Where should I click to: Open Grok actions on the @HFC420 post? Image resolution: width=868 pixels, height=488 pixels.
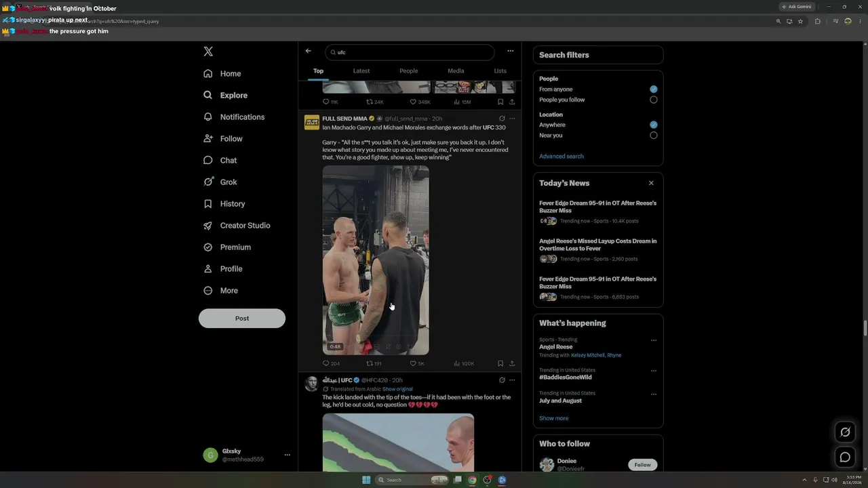click(x=502, y=380)
